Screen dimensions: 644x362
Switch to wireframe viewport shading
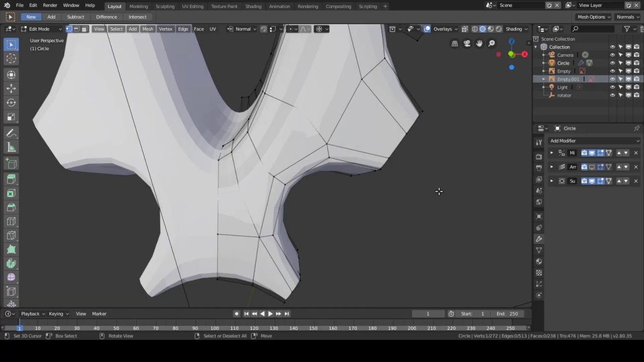coord(474,29)
